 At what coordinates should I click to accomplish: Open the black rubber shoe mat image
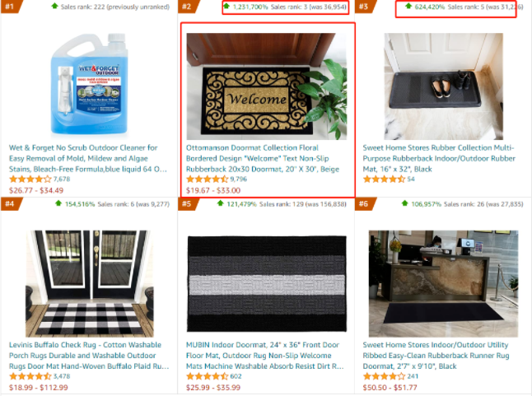coord(443,86)
